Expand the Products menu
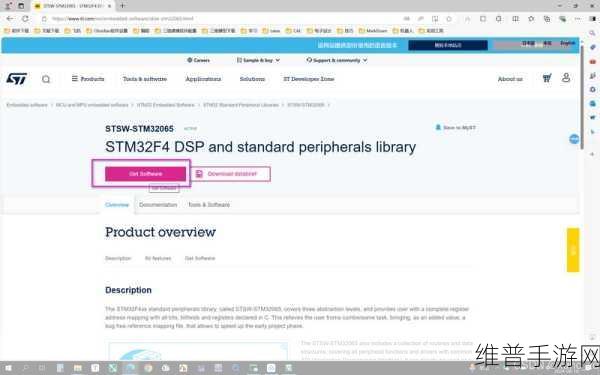600x375 pixels. pyautogui.click(x=88, y=79)
